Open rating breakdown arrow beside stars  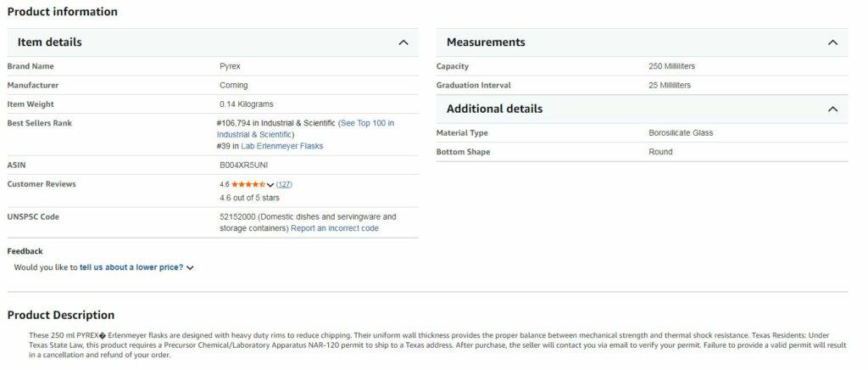point(270,185)
